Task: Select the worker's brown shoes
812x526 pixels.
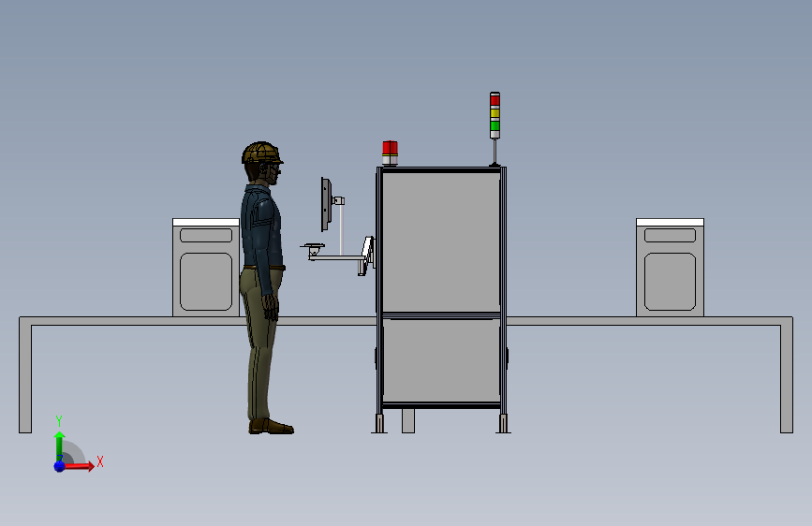Action: coord(271,427)
